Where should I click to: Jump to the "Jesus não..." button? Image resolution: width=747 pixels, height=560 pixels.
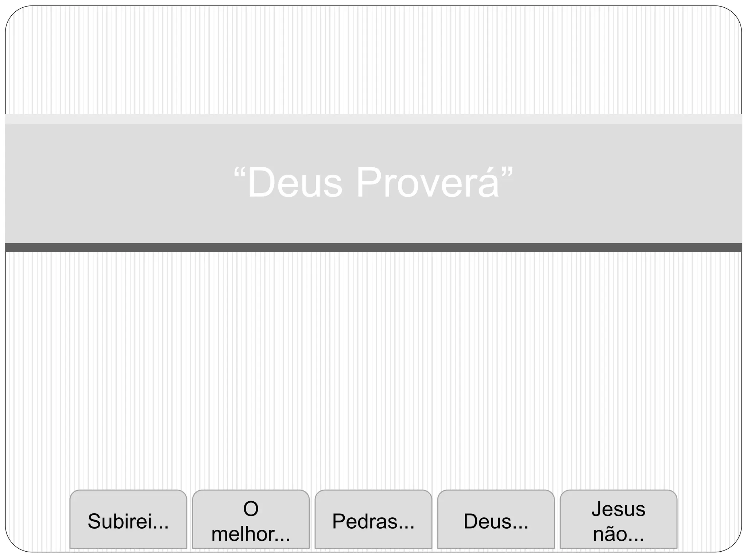click(619, 519)
